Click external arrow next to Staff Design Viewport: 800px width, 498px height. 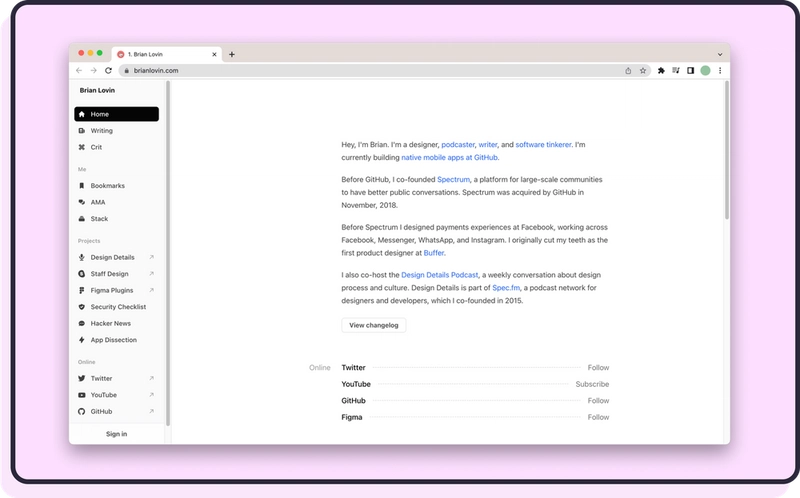[152, 273]
